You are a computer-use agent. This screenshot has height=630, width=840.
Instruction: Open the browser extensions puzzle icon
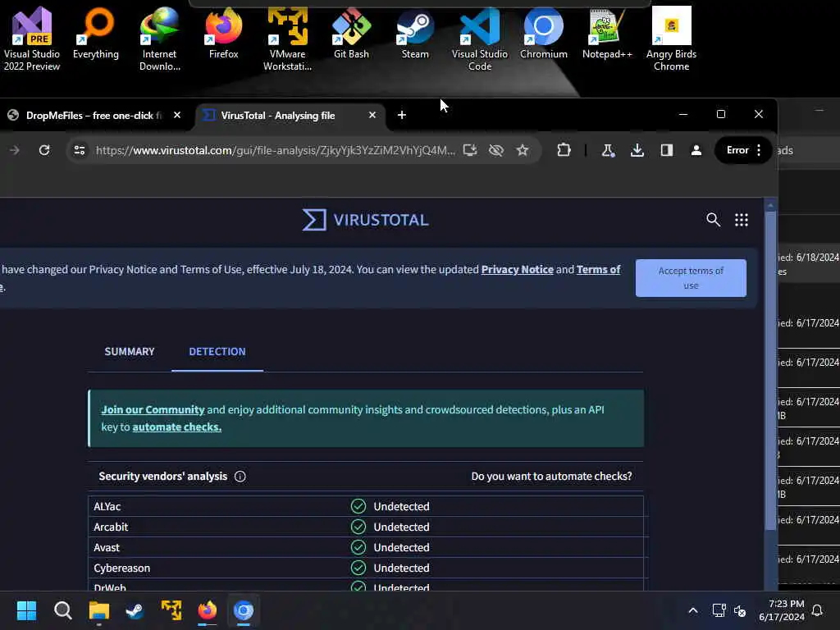click(x=564, y=151)
